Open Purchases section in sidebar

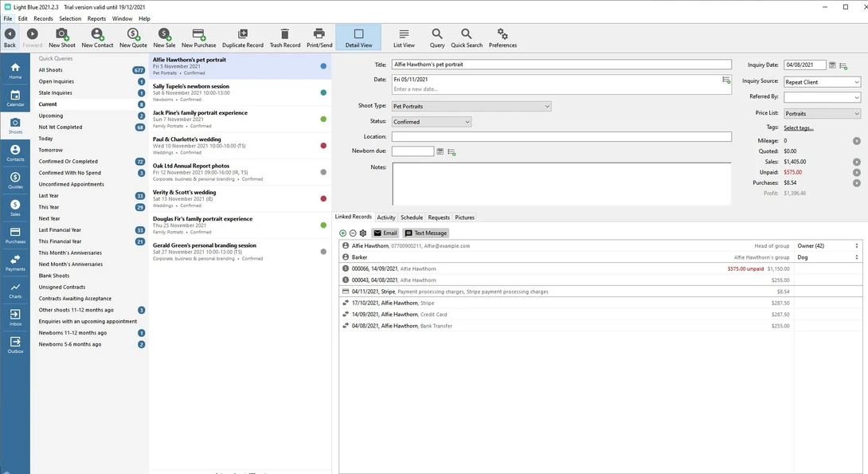[x=15, y=235]
